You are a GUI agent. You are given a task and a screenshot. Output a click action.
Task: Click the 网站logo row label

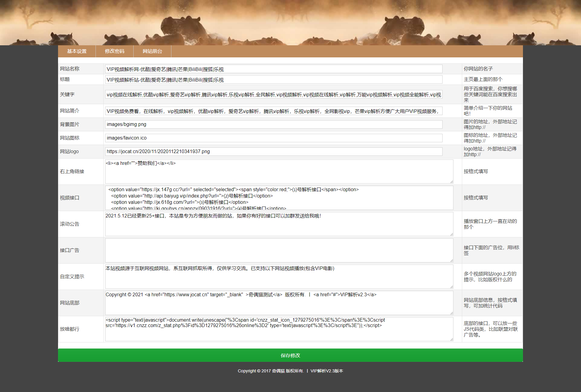pos(69,152)
